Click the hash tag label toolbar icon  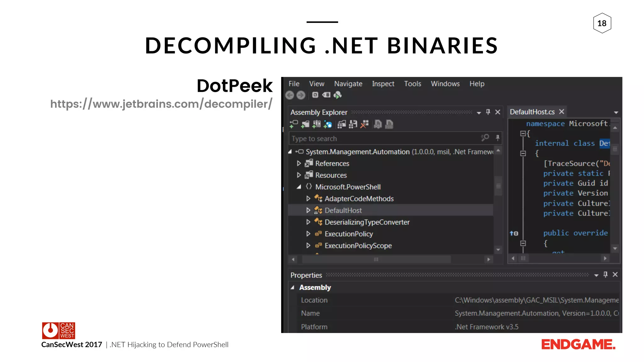tap(326, 95)
